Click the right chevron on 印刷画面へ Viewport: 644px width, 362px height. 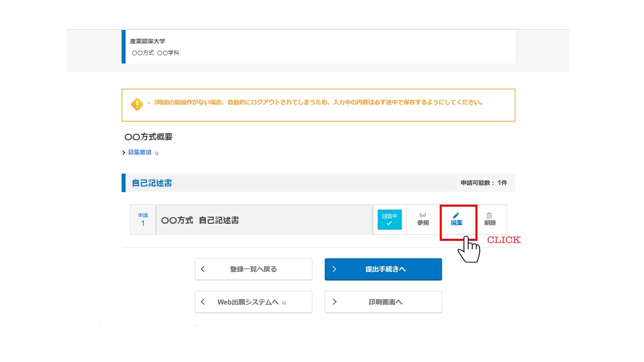[334, 302]
